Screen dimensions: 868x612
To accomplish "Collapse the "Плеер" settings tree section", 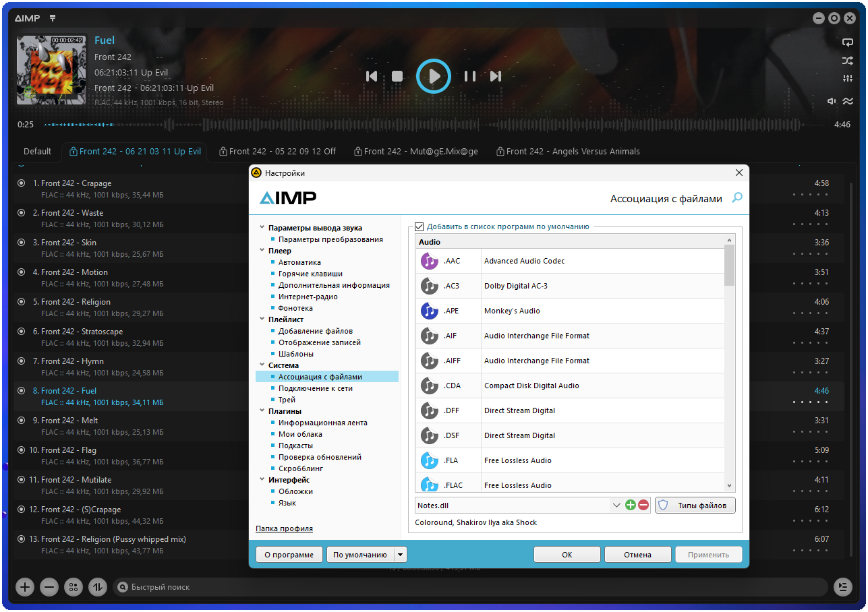I will [262, 251].
